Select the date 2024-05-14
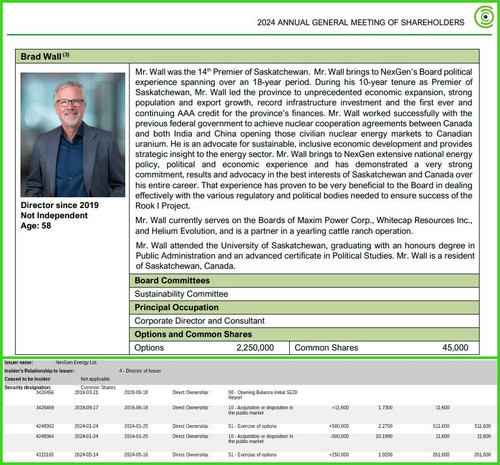The height and width of the screenshot is (465, 500). click(x=86, y=455)
